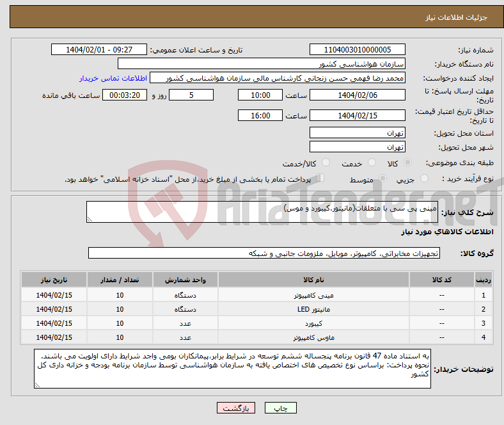The image size is (504, 425).
Task: Click price validity date 1404/02/15 field
Action: [357, 115]
